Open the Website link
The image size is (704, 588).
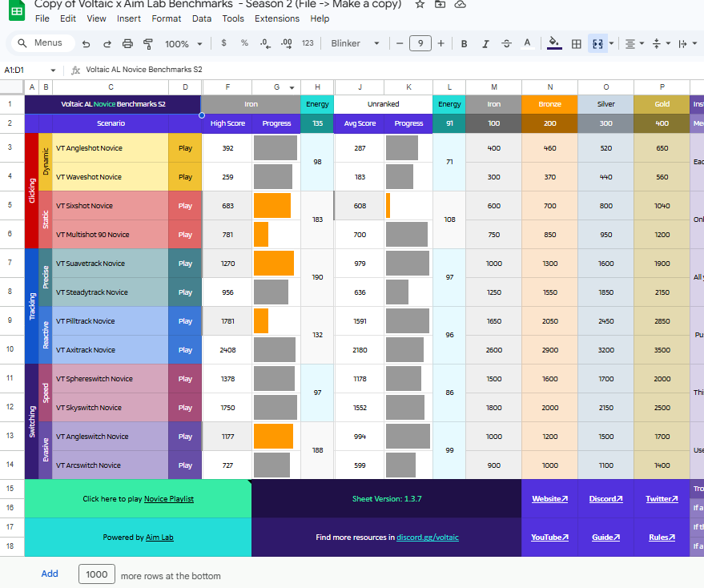(x=549, y=498)
